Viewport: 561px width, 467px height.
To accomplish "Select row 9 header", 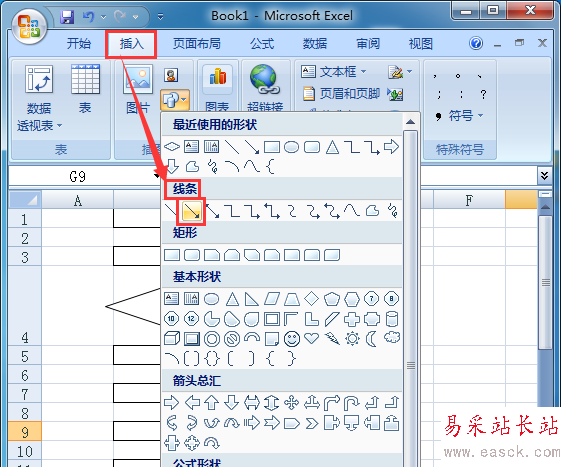I will pos(25,432).
